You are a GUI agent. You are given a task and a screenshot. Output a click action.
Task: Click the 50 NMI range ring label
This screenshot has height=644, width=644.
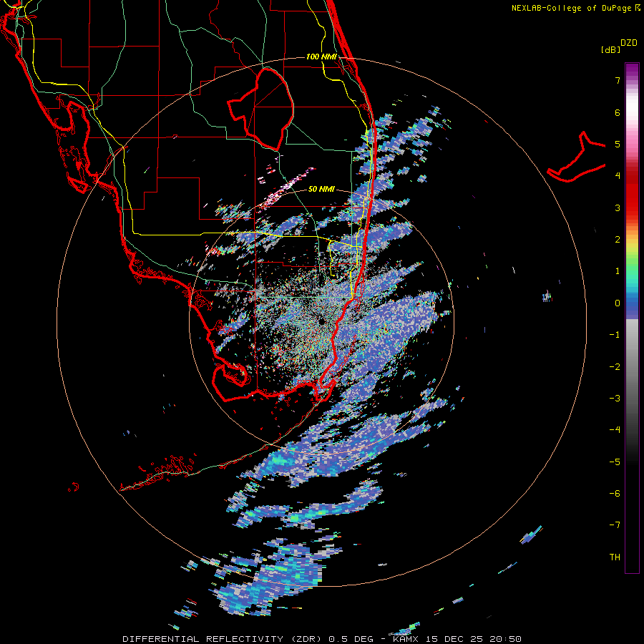pyautogui.click(x=321, y=189)
